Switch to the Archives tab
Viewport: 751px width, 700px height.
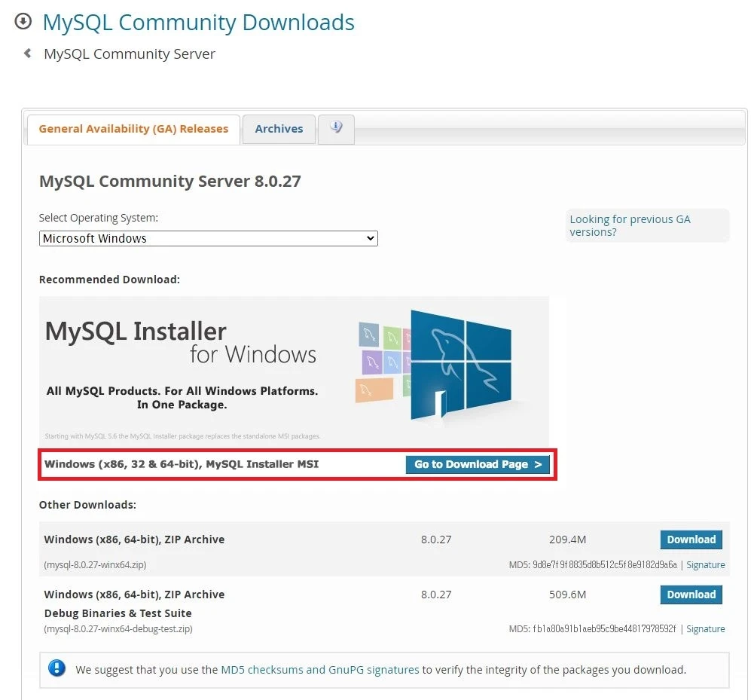[279, 129]
